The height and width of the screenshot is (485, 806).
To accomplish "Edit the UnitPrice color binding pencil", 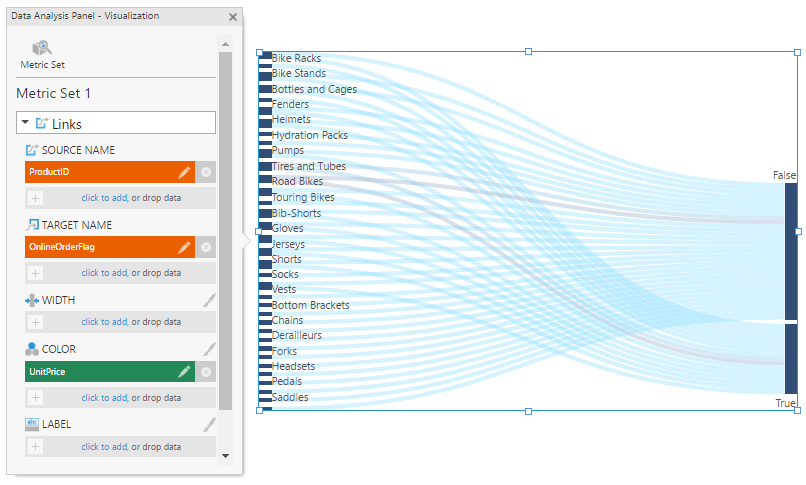I will click(x=184, y=371).
